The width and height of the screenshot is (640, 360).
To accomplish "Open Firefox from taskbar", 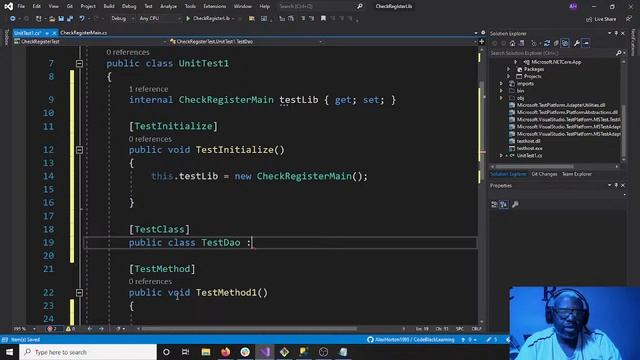I will tap(225, 352).
